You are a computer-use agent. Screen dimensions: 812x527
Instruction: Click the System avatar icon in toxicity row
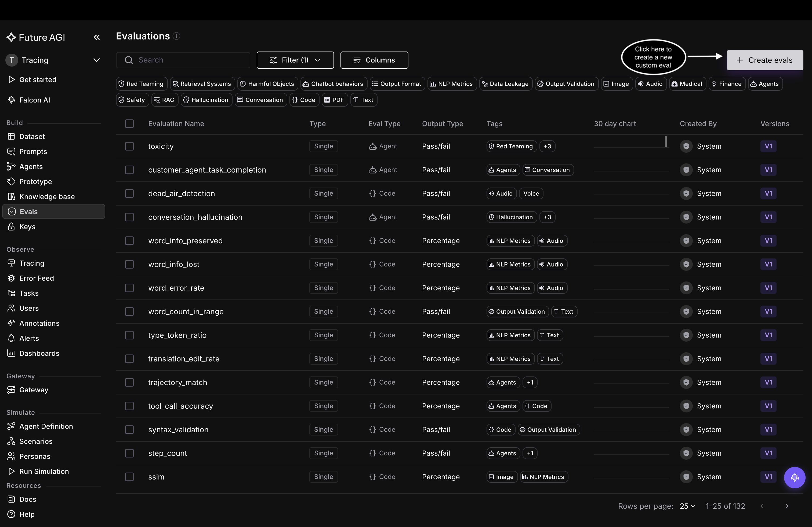pyautogui.click(x=686, y=146)
